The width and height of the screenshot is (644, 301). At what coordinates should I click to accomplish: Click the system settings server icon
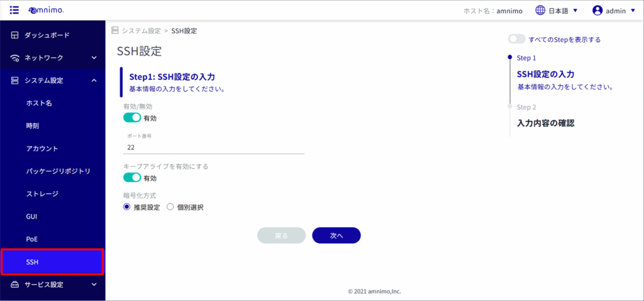(15, 81)
